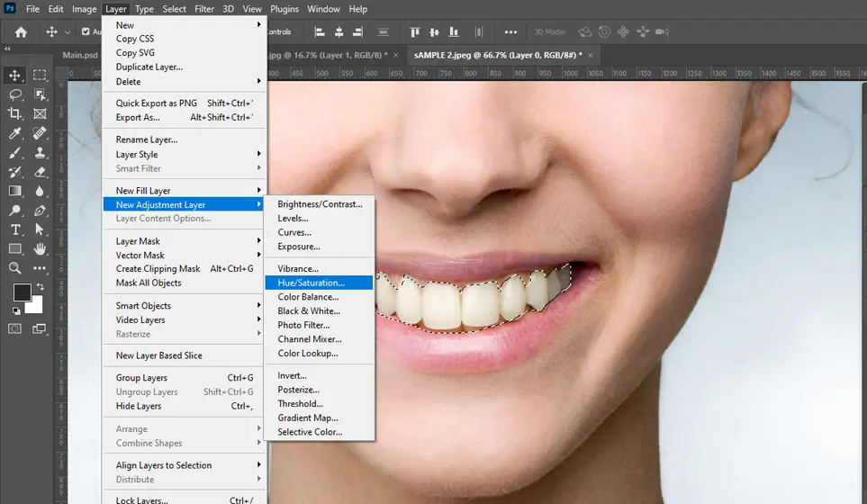The width and height of the screenshot is (867, 504).
Task: Select the Rectangular Marquee tool
Action: (40, 76)
